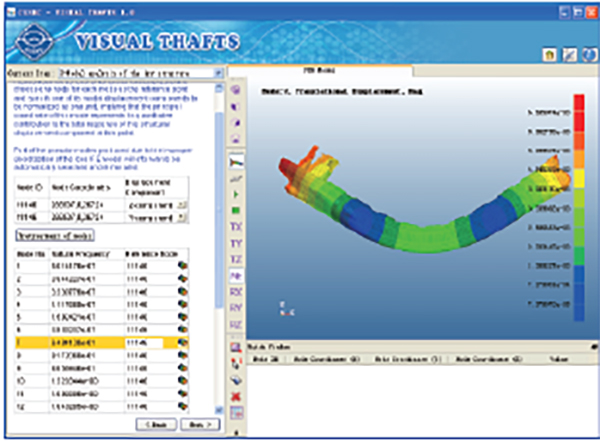Toggle the RZ rotation component

236,324
